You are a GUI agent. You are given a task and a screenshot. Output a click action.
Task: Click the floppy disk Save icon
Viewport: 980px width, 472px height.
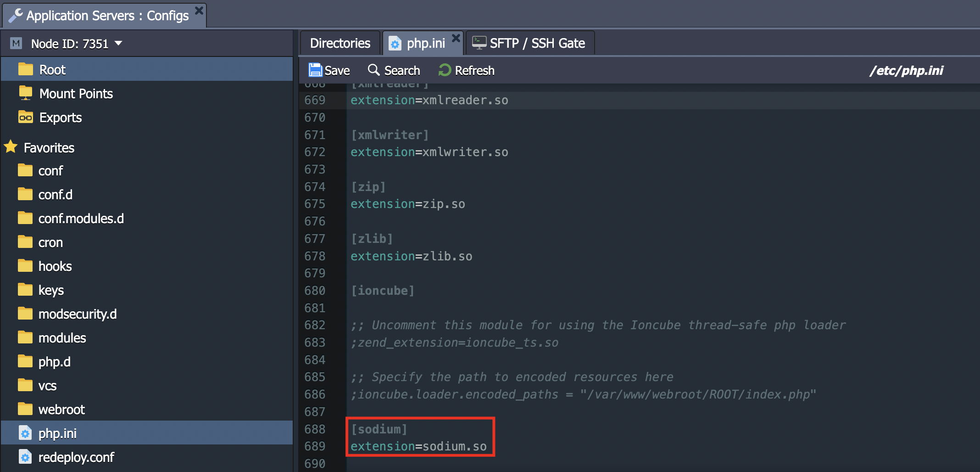tap(315, 70)
